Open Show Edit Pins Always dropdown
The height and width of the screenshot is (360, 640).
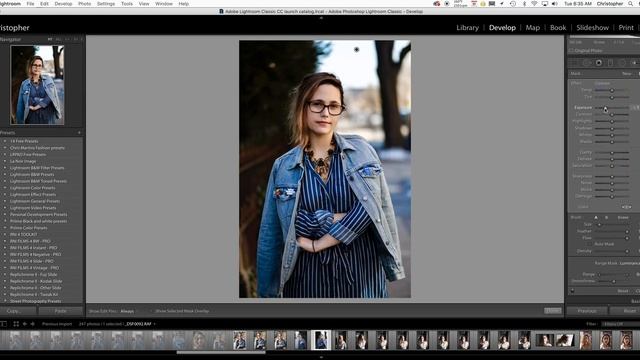click(x=127, y=311)
